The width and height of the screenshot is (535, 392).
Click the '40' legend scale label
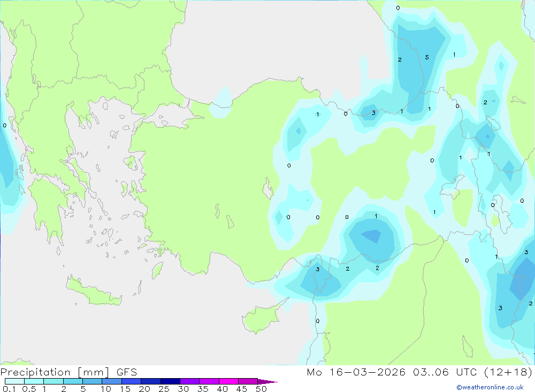[x=223, y=389]
